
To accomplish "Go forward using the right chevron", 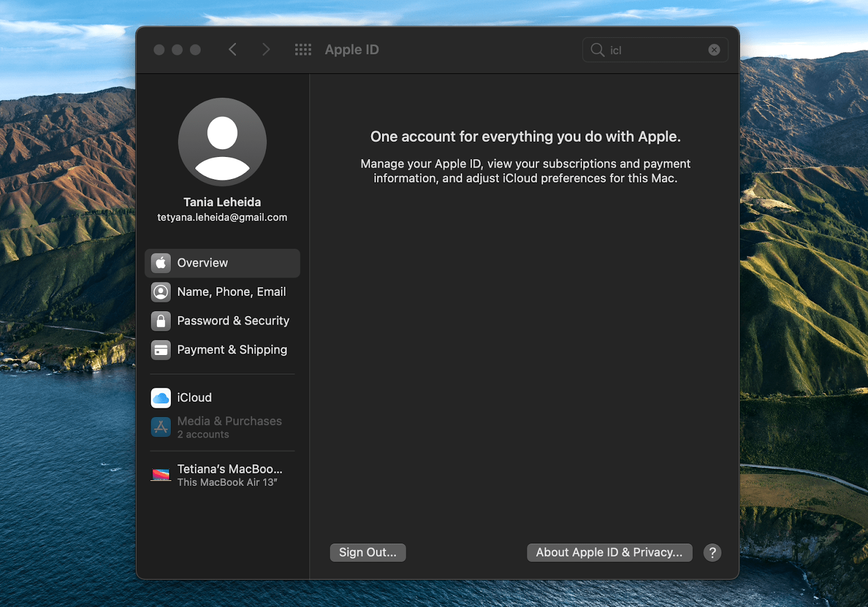I will click(x=266, y=49).
